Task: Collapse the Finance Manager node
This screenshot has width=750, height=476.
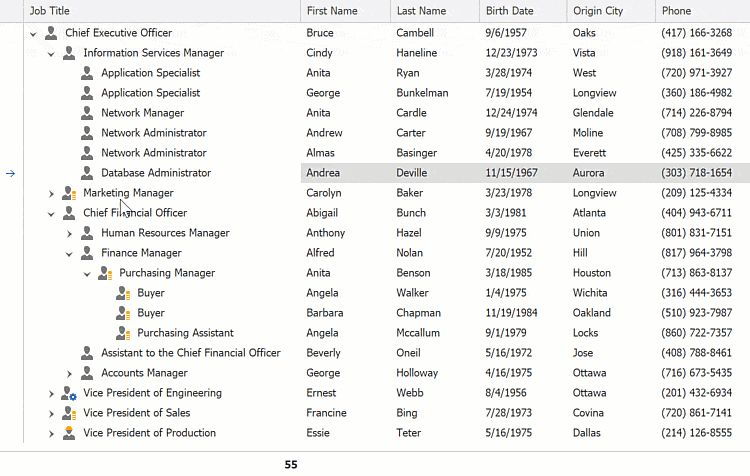Action: [x=70, y=253]
